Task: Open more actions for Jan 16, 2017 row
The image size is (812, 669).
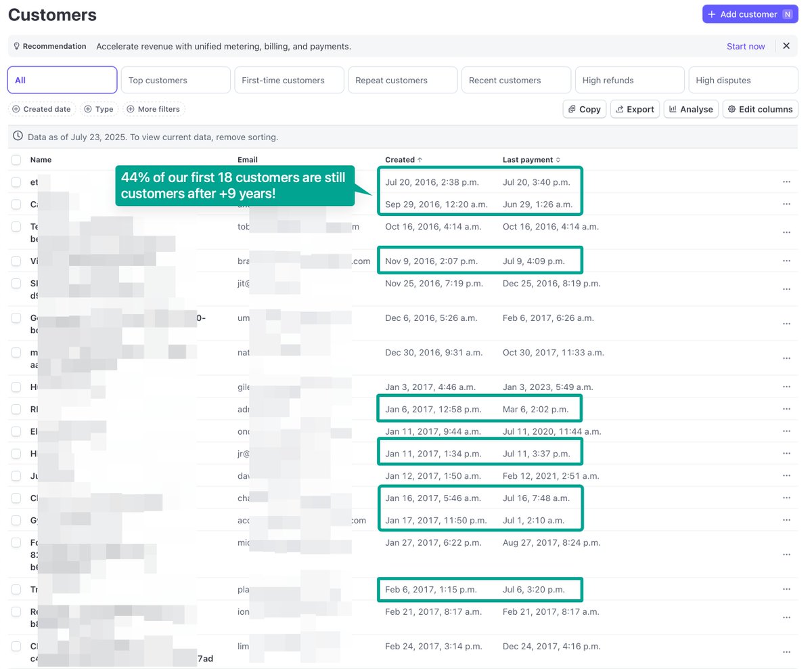Action: [x=786, y=498]
